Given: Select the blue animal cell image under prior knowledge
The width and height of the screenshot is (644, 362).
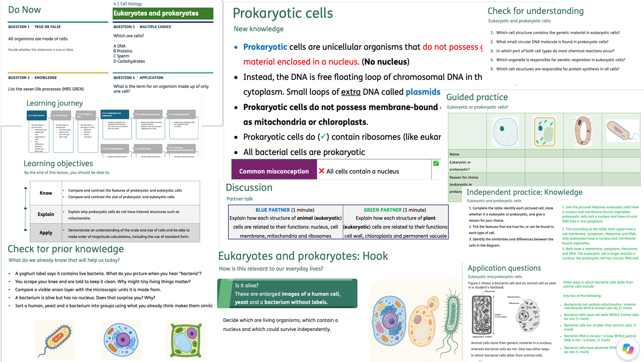Looking at the screenshot, I should click(x=121, y=339).
